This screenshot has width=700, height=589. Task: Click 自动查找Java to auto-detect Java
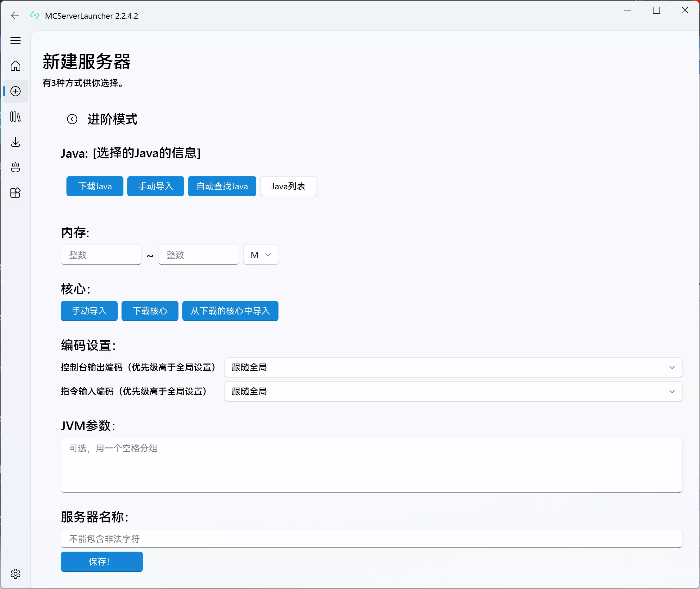(222, 186)
